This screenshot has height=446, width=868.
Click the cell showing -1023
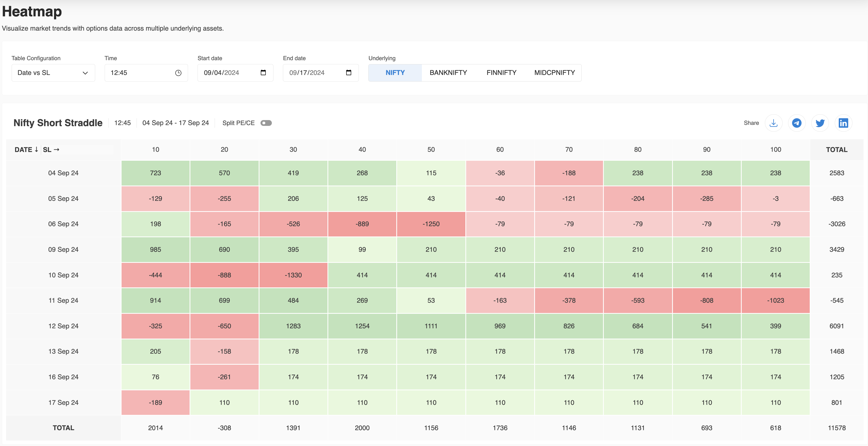775,301
